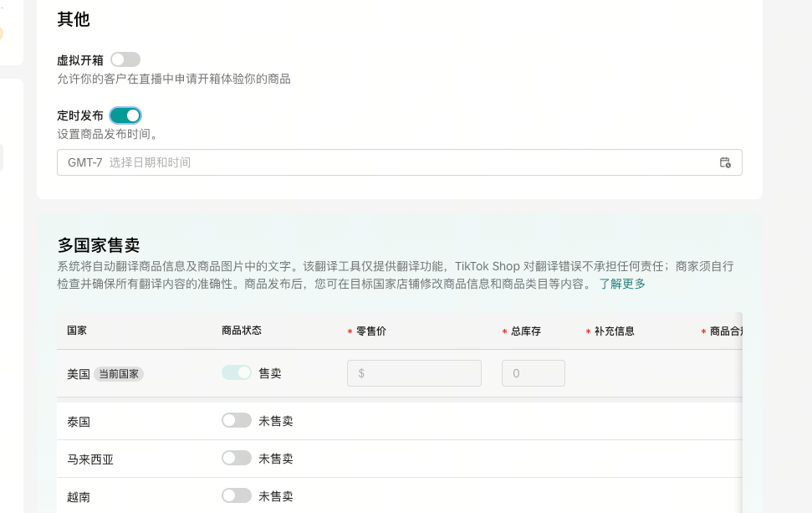Screen dimensions: 812x513
Task: Click the 总库存 quantity field
Action: 533,373
